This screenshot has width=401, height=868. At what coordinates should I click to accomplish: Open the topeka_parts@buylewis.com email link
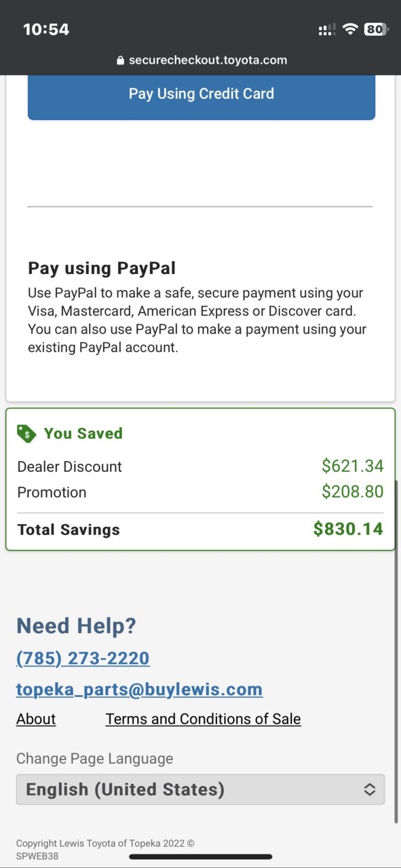(x=139, y=690)
